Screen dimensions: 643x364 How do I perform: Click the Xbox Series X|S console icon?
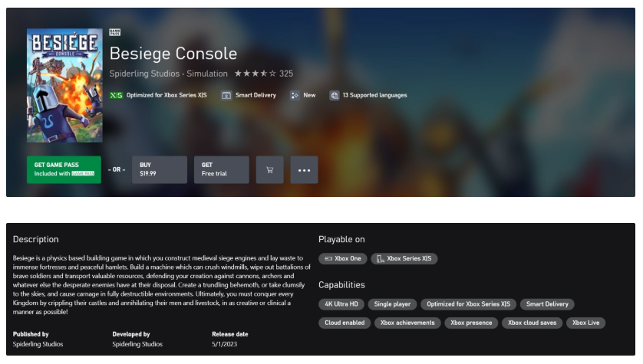click(x=381, y=259)
